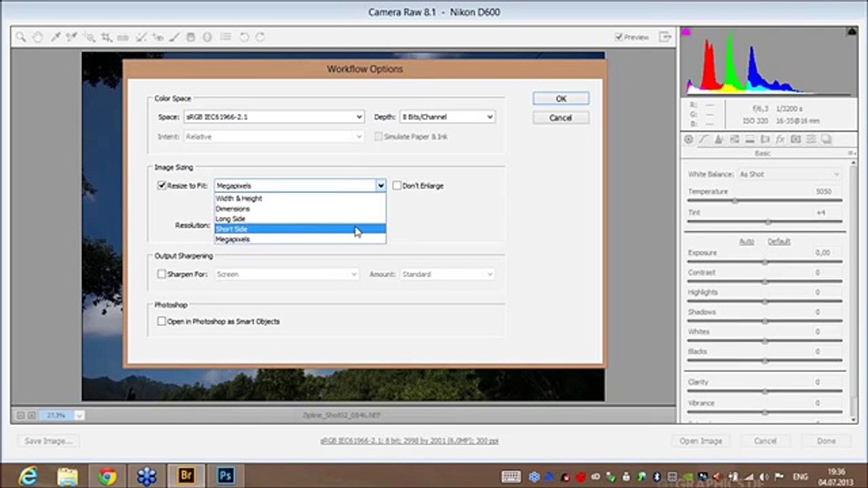
Task: Toggle highlight clipping warning in histogram
Action: [852, 32]
